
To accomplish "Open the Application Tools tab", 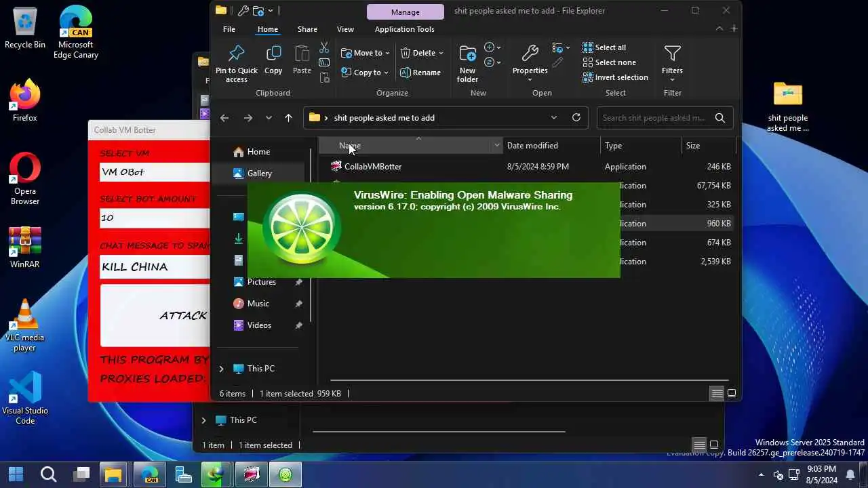I will click(404, 29).
